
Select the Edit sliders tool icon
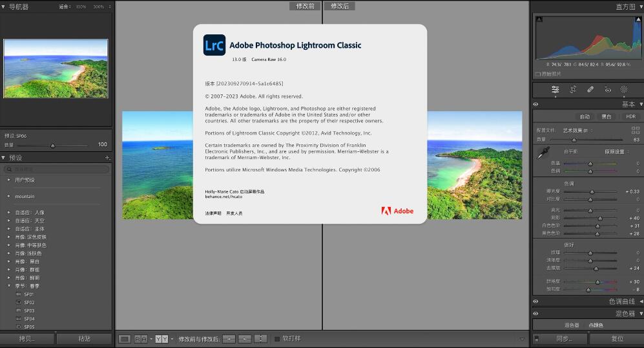pos(556,89)
